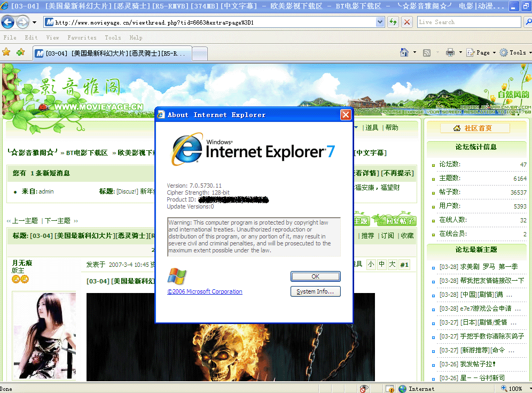Screen dimensions: 532x393
Task: Click the Internet Explorer 7 logo image
Action: [x=253, y=150]
